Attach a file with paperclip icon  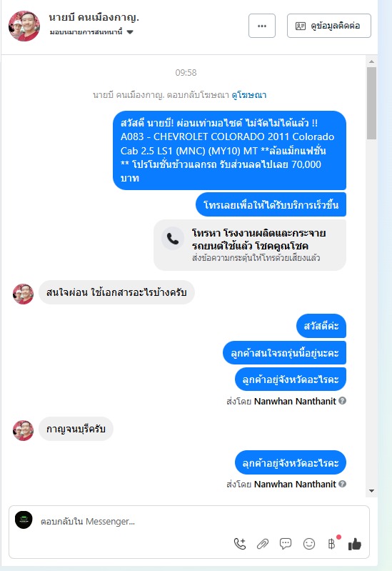pos(263,544)
